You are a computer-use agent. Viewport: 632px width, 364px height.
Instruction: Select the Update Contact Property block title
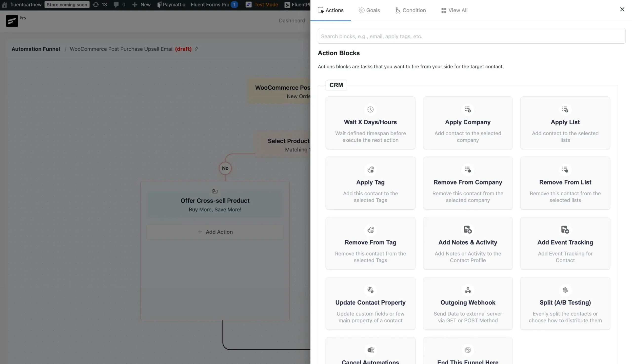click(370, 303)
